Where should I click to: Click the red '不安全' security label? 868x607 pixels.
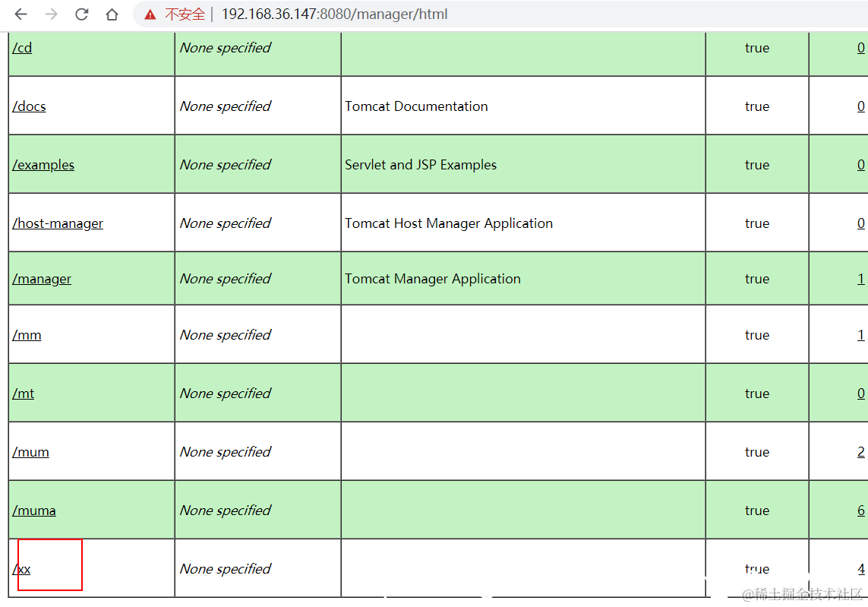185,14
